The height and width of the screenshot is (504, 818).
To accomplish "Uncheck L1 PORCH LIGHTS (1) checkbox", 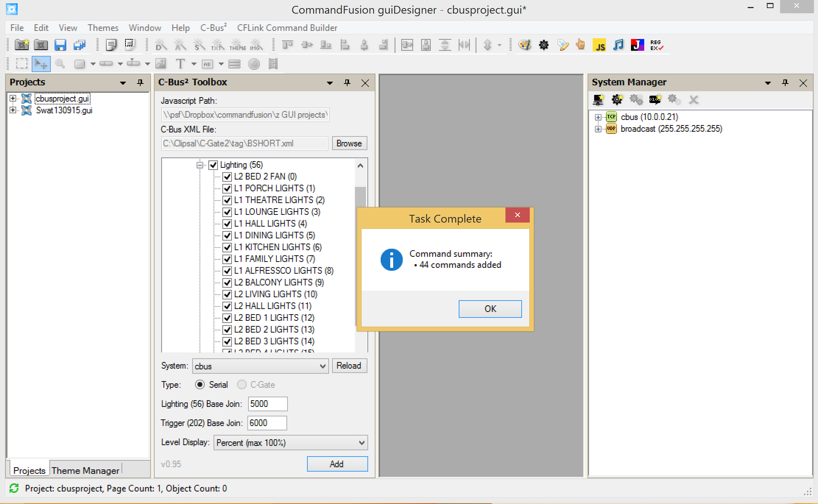I will pos(227,189).
